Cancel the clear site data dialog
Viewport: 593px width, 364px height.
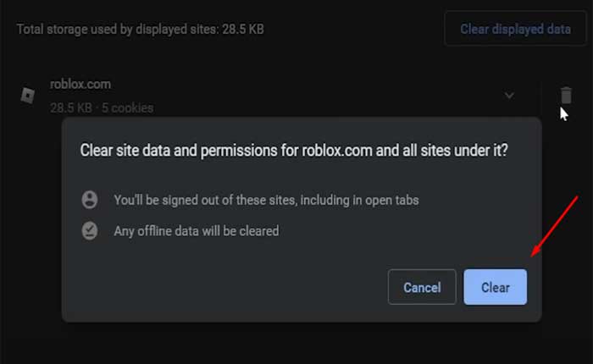(x=422, y=287)
